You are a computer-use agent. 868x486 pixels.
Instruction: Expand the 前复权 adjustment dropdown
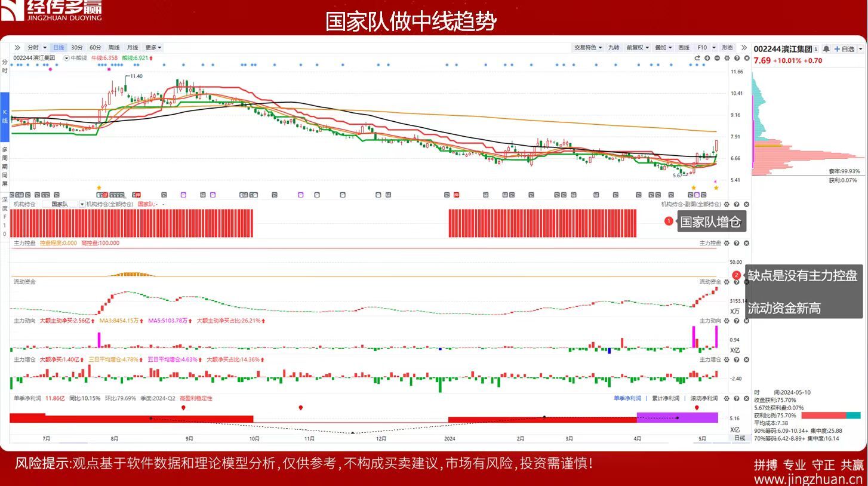[637, 47]
